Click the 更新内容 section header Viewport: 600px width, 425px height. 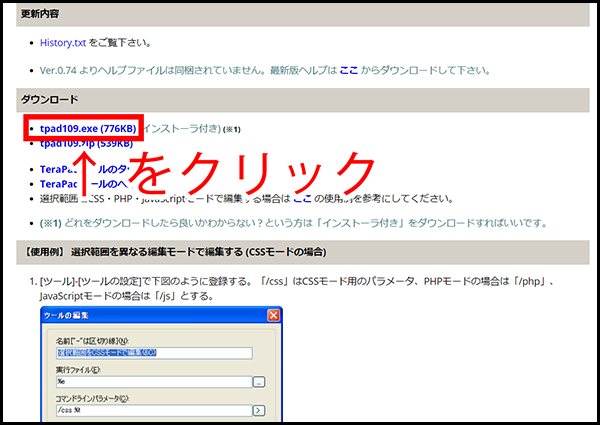click(x=46, y=16)
